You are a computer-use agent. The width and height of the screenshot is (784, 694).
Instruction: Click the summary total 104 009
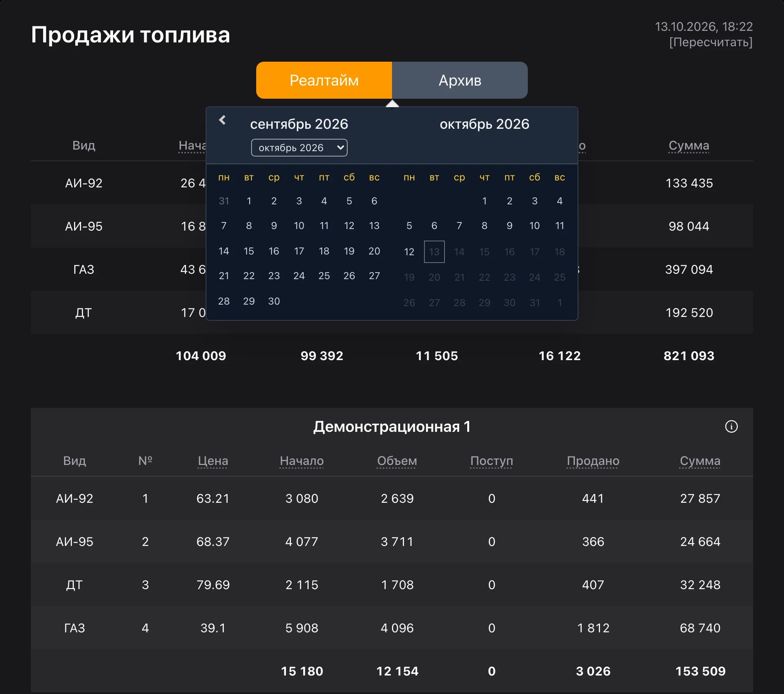click(201, 355)
